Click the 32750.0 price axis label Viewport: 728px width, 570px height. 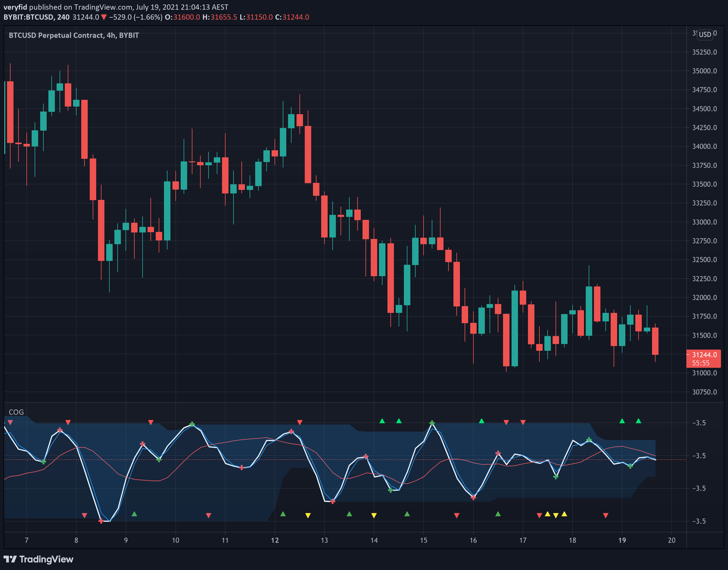pyautogui.click(x=704, y=241)
